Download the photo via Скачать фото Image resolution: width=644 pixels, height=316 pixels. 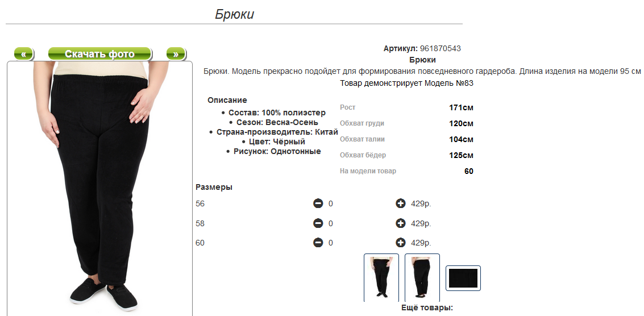100,54
